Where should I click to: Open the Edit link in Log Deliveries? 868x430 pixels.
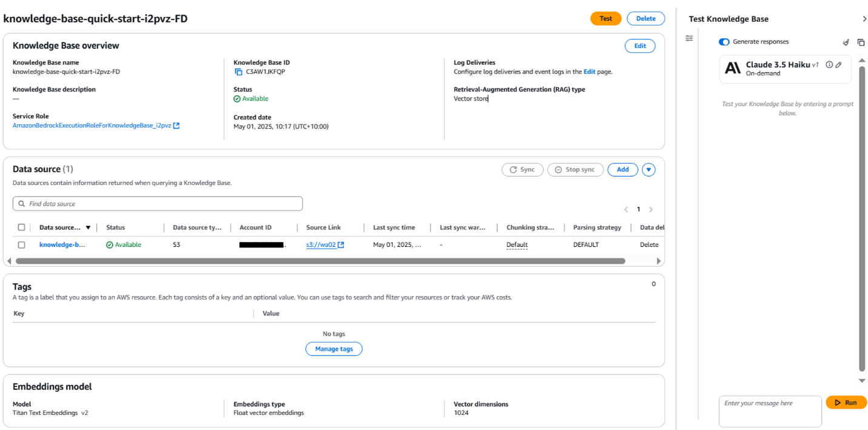point(589,72)
